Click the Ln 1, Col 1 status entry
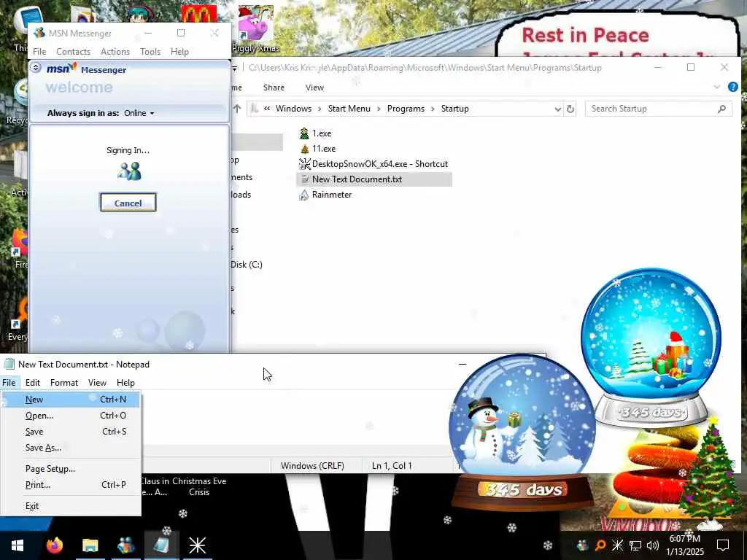Screen dimensions: 747x560 pos(392,466)
